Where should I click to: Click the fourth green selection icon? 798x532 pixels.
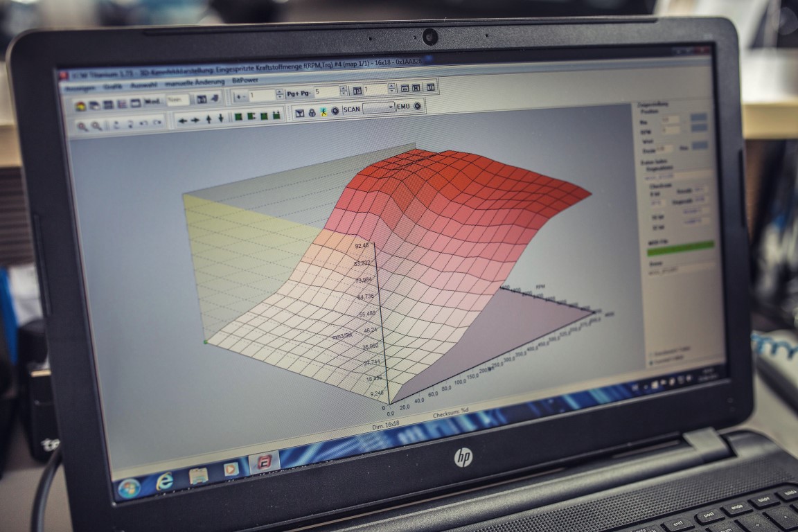click(276, 115)
